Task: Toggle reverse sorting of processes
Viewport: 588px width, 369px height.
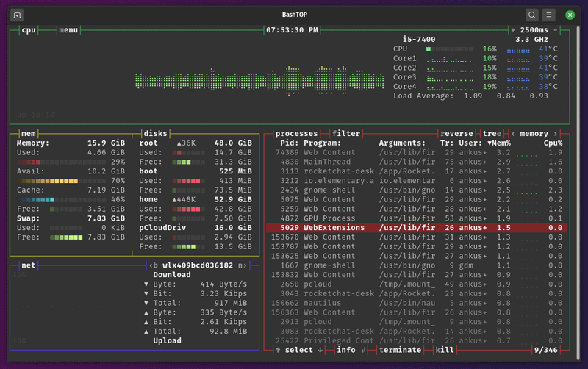Action: [x=456, y=134]
